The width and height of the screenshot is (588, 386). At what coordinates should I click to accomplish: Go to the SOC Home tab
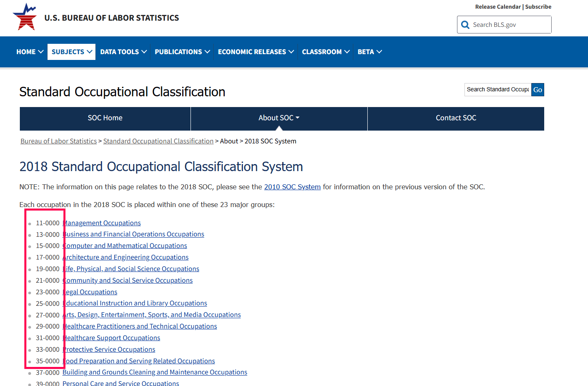click(105, 118)
